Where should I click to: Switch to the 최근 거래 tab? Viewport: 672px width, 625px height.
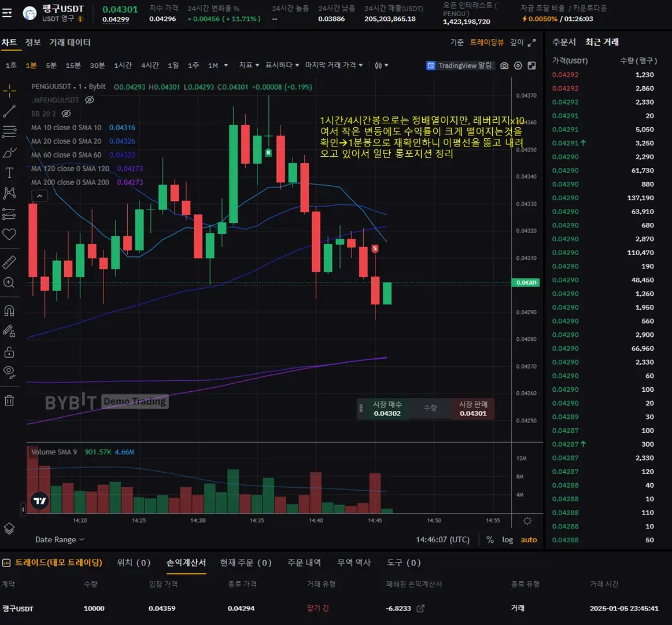click(601, 42)
